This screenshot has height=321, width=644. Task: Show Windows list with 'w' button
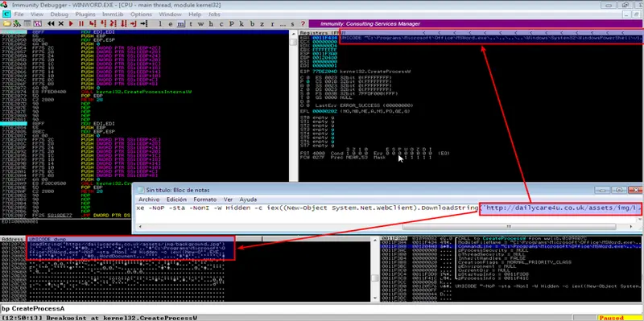pyautogui.click(x=200, y=24)
